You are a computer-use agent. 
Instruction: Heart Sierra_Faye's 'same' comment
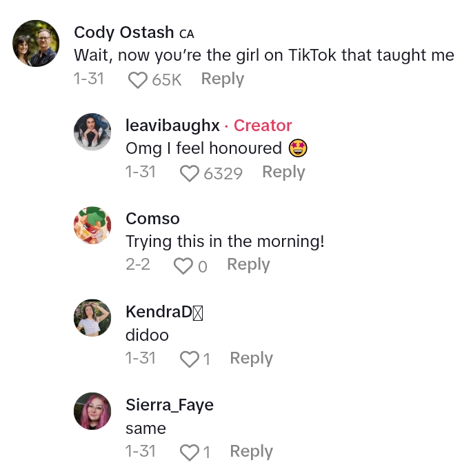pyautogui.click(x=189, y=452)
